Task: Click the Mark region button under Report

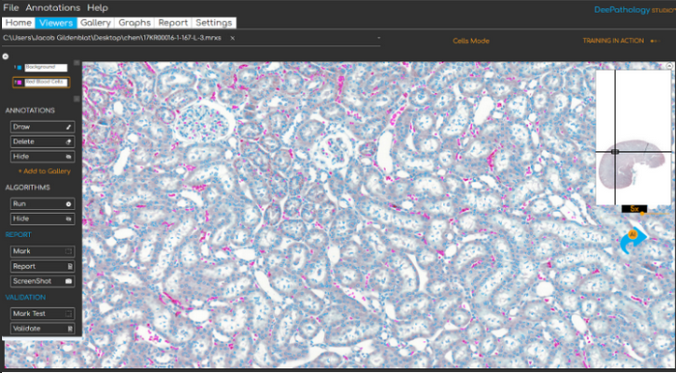Action: coord(42,251)
